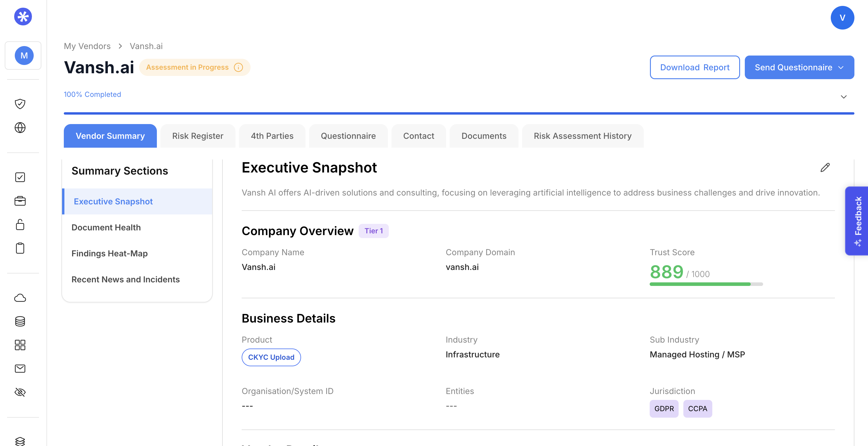The width and height of the screenshot is (868, 446).
Task: Select Findings Heat-Map summary section
Action: tap(110, 253)
